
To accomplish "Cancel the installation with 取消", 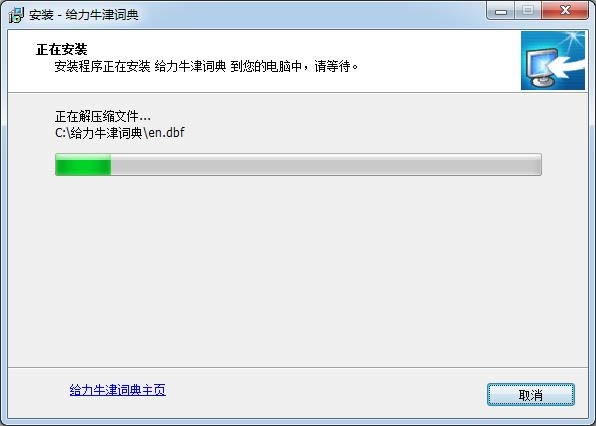I will click(531, 395).
